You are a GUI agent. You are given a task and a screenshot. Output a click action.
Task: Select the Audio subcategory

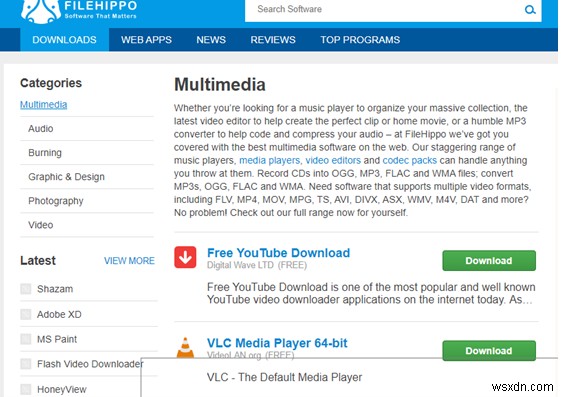(41, 129)
